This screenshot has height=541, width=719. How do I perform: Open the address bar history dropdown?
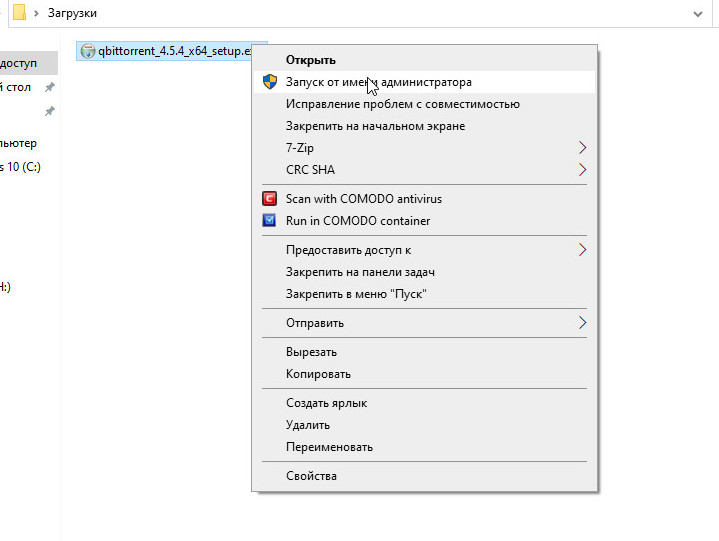point(698,14)
